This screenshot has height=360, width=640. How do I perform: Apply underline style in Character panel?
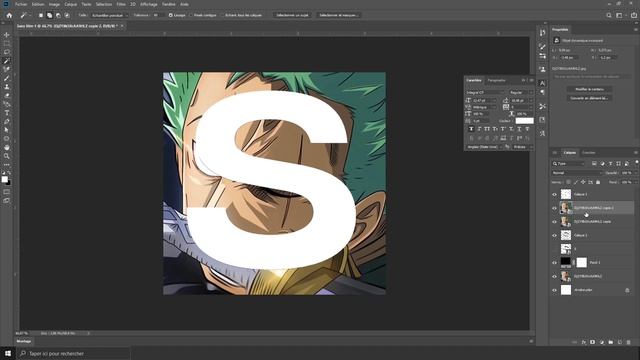(x=519, y=129)
